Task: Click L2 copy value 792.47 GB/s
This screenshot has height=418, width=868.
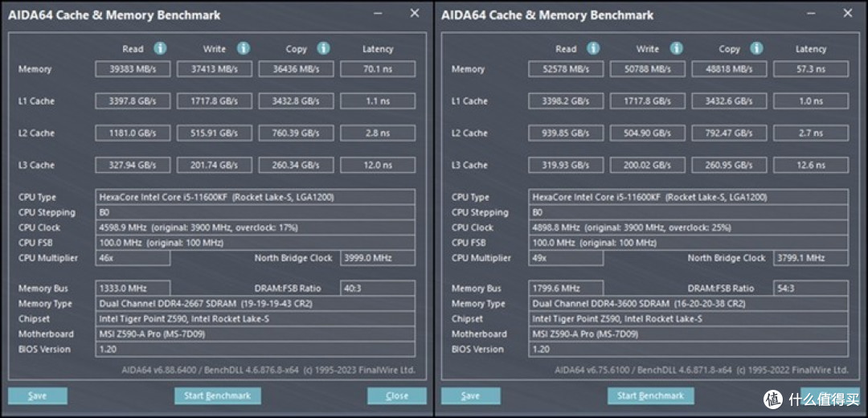Action: [729, 133]
